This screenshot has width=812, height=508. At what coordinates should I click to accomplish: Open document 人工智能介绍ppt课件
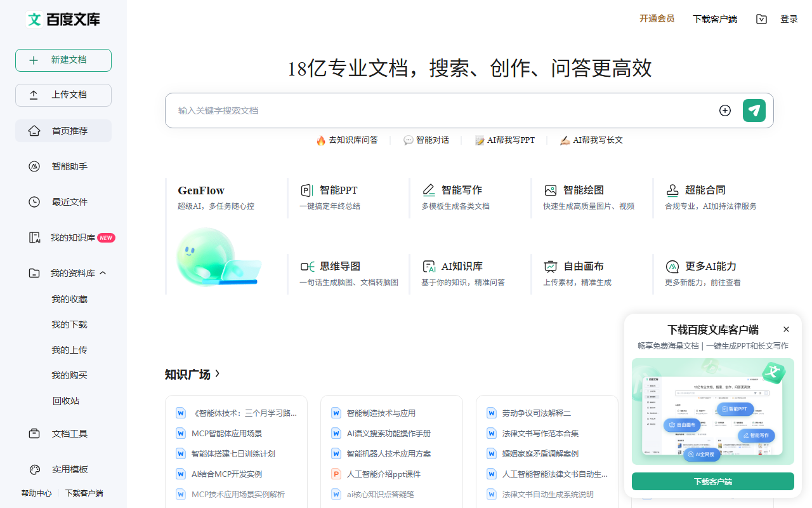[x=384, y=474]
